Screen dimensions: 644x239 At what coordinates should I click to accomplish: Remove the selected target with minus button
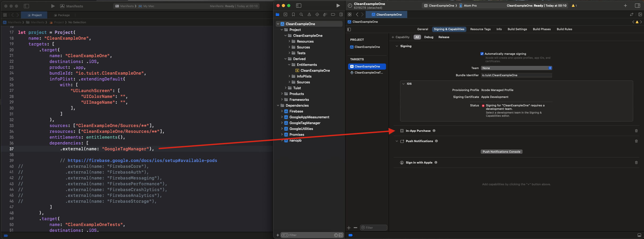(x=355, y=228)
